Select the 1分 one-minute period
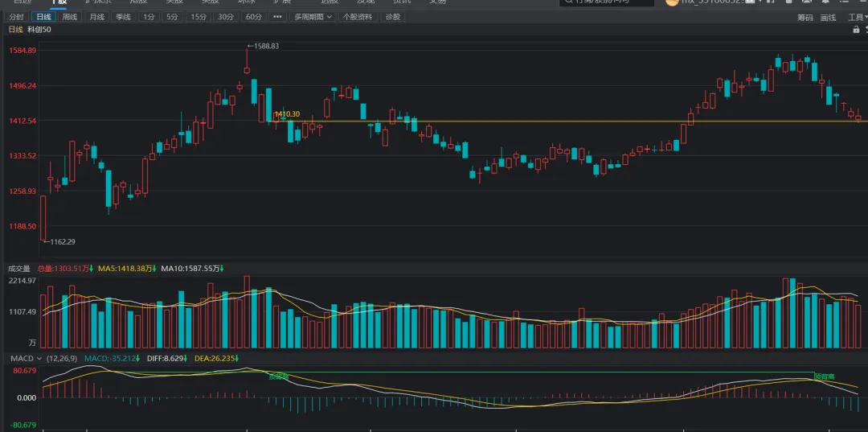 point(149,17)
